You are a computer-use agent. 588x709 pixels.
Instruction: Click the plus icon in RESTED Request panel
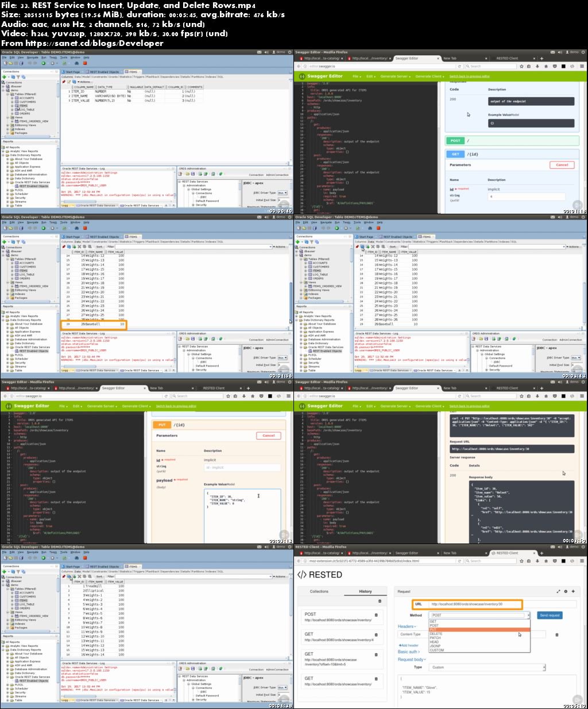pos(573,591)
